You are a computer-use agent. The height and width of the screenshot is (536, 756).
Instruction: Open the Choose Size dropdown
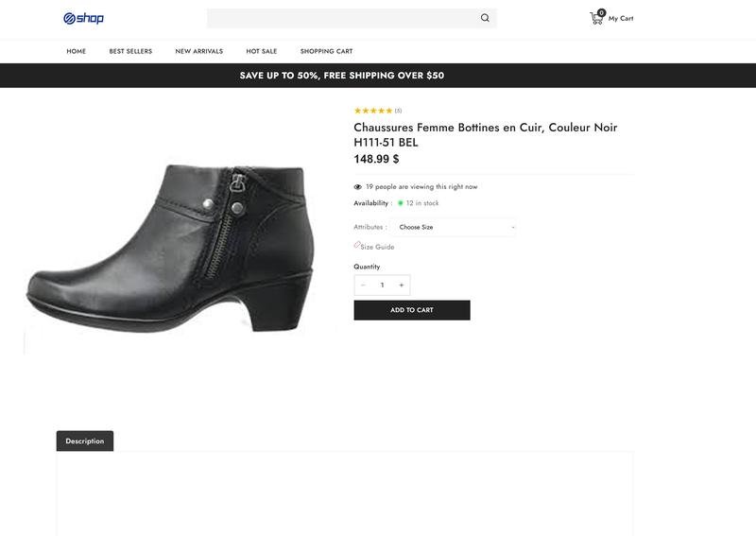(455, 227)
